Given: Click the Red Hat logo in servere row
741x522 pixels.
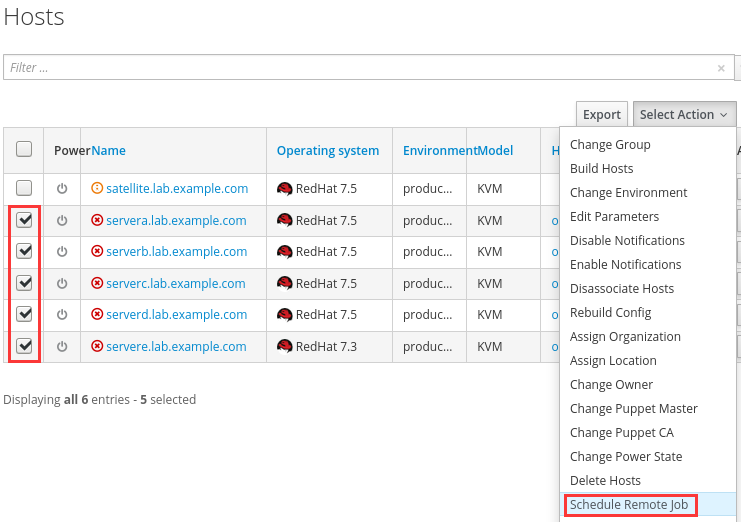Looking at the screenshot, I should click(x=285, y=347).
